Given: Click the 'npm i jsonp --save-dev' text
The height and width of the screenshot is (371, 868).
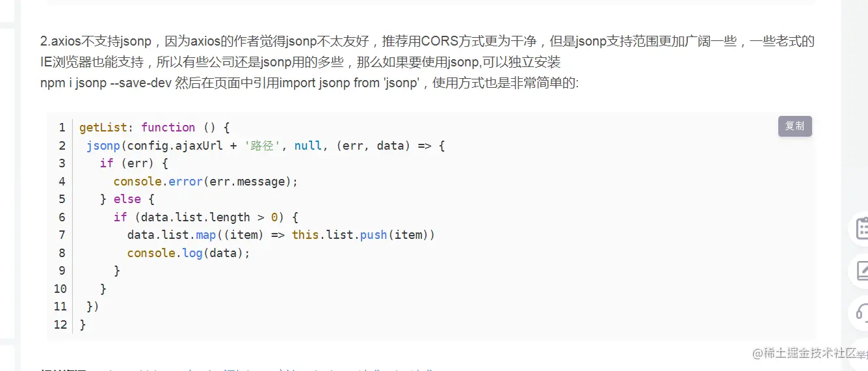Looking at the screenshot, I should (x=106, y=83).
